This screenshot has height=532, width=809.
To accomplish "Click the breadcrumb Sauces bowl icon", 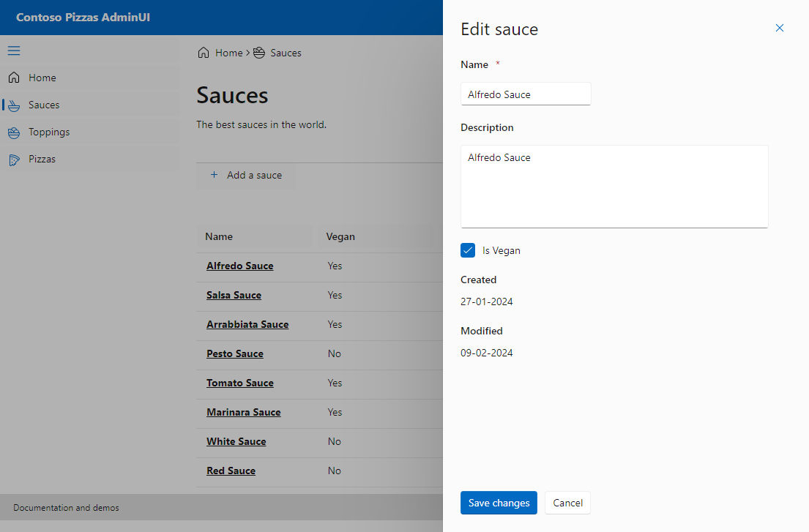I will pos(259,53).
